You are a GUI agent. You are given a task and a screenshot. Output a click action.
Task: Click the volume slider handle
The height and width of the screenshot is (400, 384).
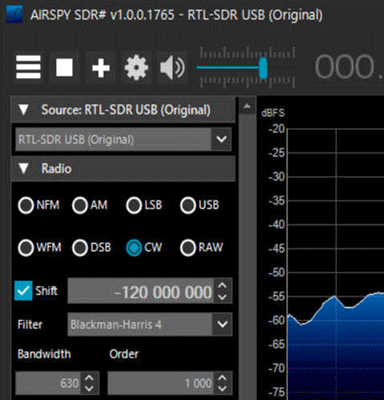click(263, 68)
